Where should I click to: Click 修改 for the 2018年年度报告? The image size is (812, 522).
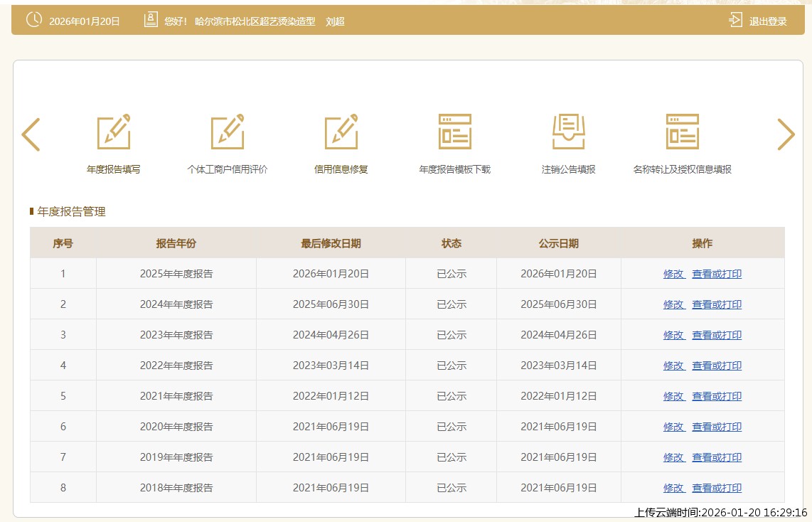point(673,488)
